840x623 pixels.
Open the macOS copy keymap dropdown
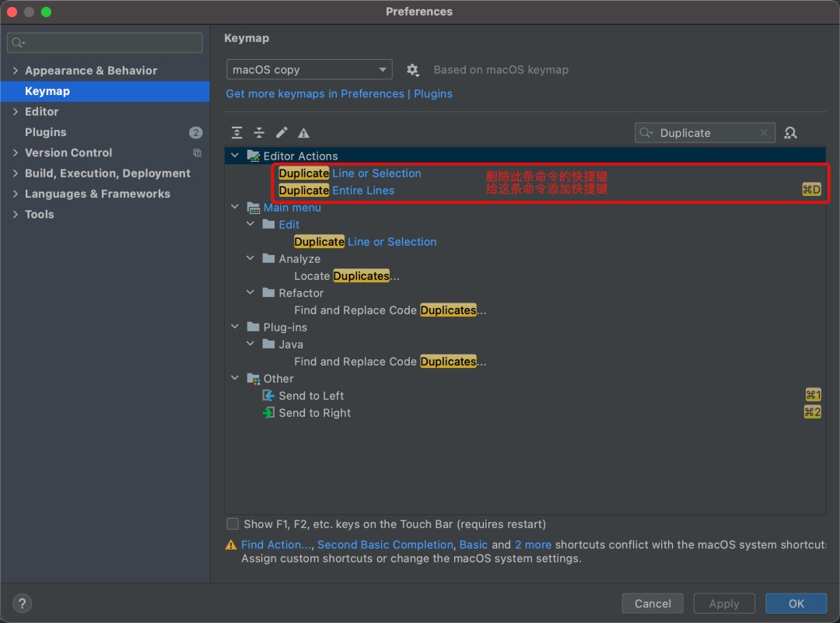(309, 70)
